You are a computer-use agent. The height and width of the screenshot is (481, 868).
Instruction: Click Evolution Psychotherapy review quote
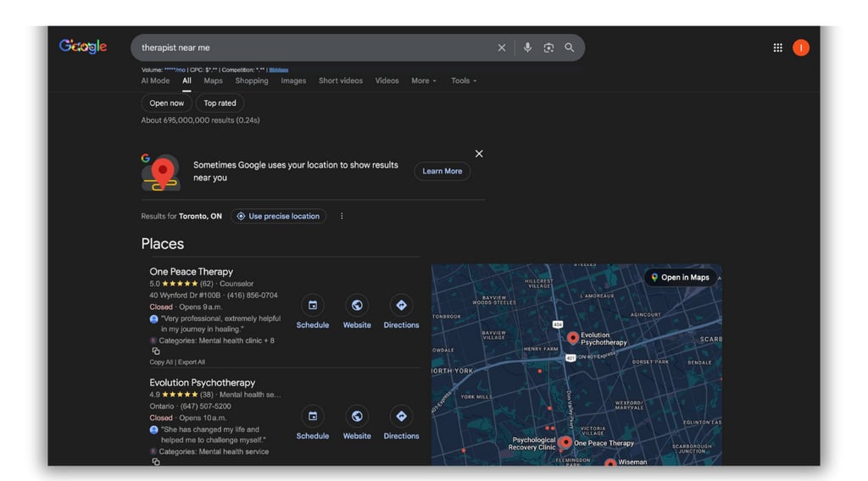coord(213,434)
